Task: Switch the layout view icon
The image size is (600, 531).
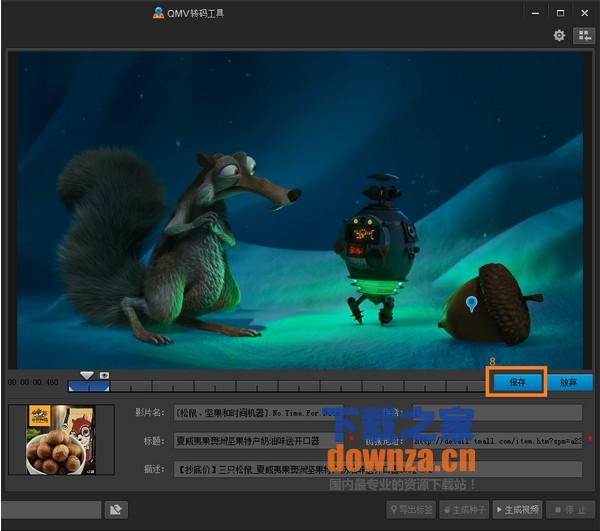Action: (584, 36)
